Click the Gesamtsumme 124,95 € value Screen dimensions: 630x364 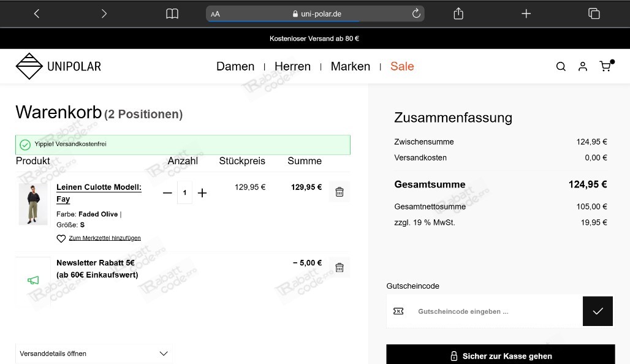588,184
